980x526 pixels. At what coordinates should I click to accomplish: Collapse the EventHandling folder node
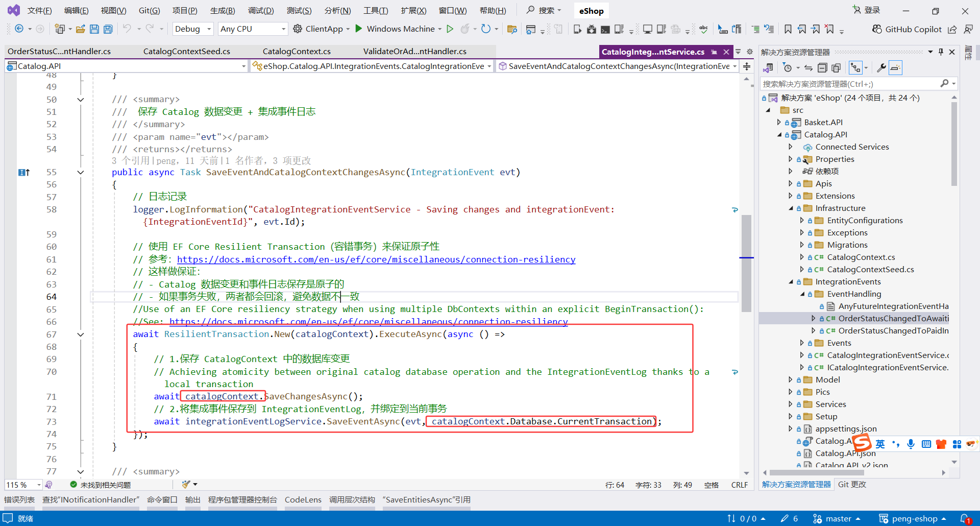tap(802, 294)
